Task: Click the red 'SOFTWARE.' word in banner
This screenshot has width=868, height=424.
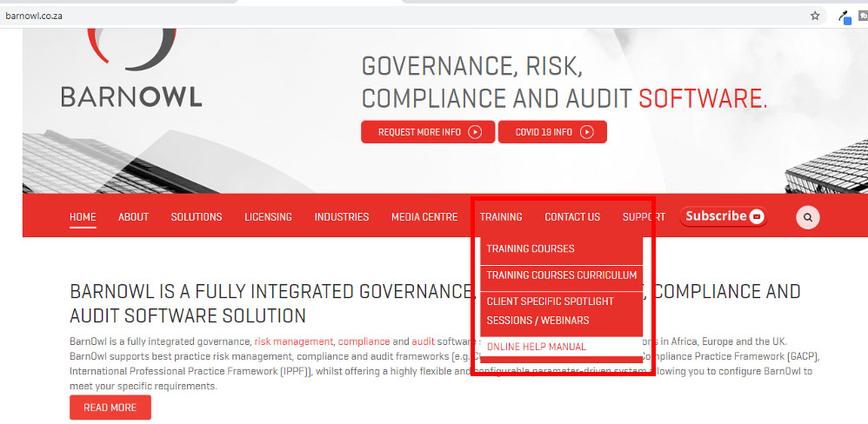Action: pyautogui.click(x=703, y=99)
